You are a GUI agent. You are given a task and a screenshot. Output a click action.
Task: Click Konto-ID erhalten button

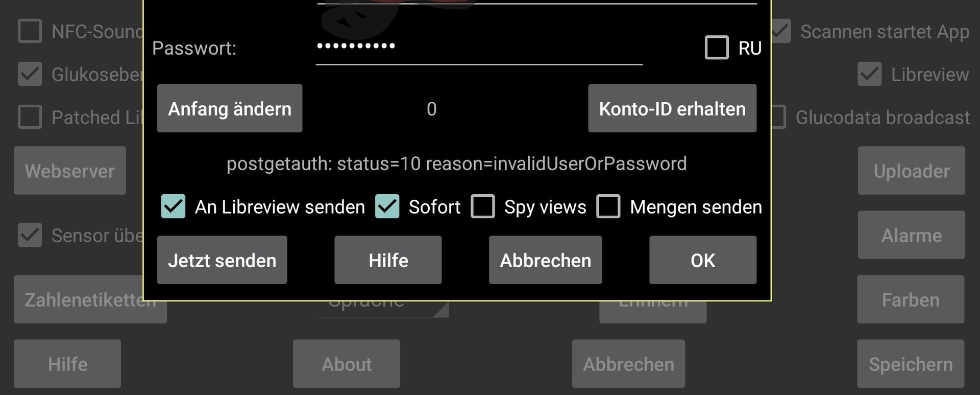coord(672,108)
